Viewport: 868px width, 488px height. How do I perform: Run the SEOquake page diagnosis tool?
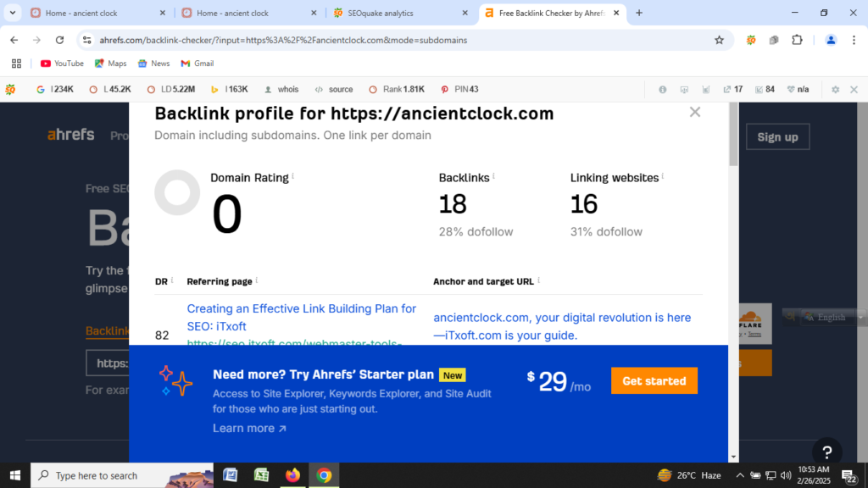click(x=684, y=89)
